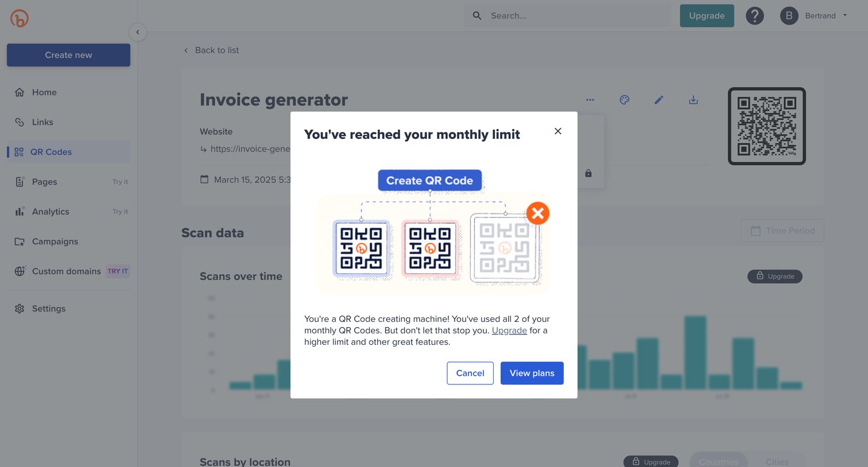Go Back to list

click(x=211, y=50)
